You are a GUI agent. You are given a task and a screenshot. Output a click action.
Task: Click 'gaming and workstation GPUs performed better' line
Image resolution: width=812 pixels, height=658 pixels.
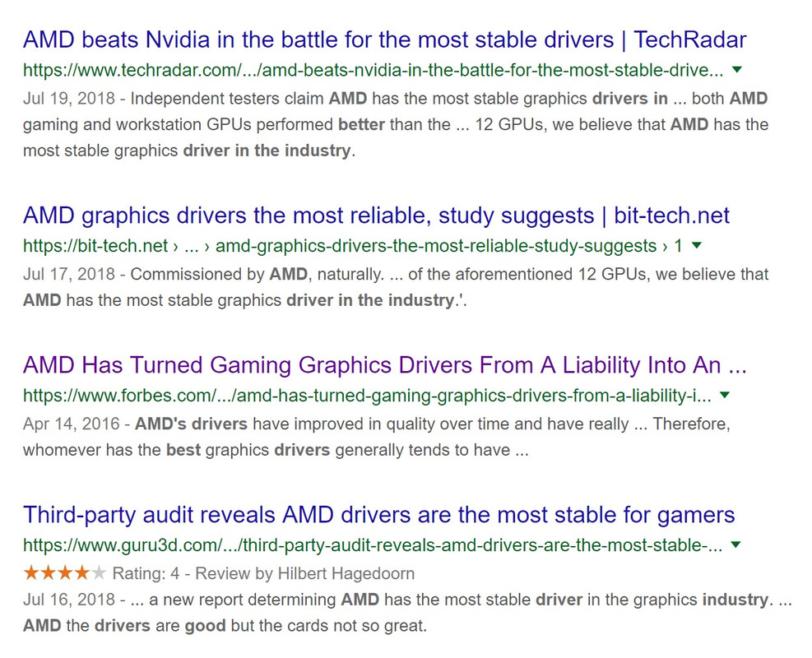point(396,125)
